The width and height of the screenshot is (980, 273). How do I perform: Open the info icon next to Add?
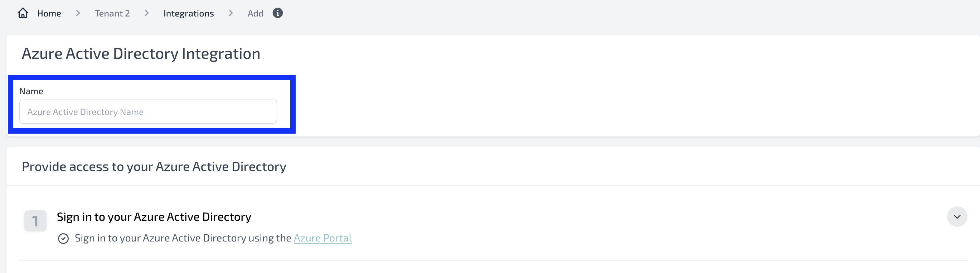point(278,13)
